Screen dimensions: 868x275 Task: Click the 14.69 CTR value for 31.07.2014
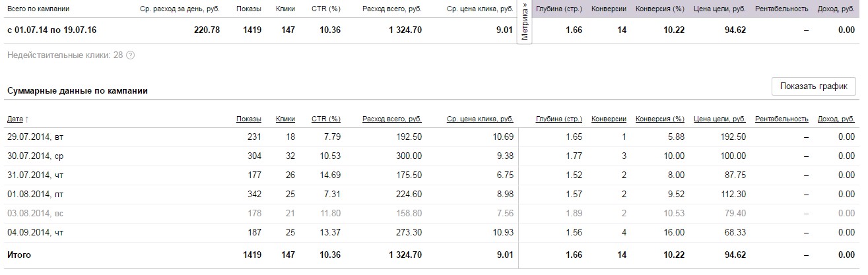click(330, 175)
